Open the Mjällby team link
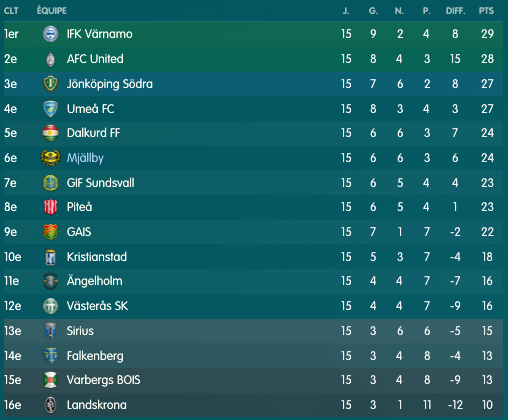 [85, 158]
